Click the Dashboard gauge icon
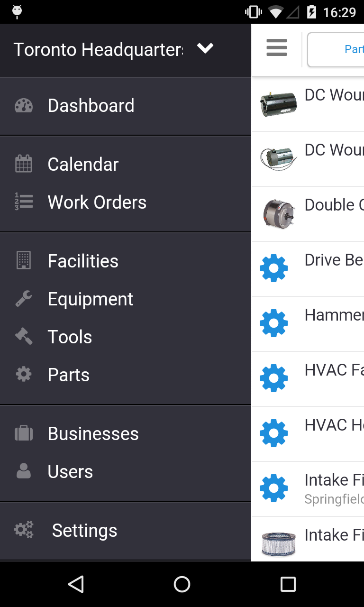Screen dimensions: 364x607 click(x=24, y=106)
